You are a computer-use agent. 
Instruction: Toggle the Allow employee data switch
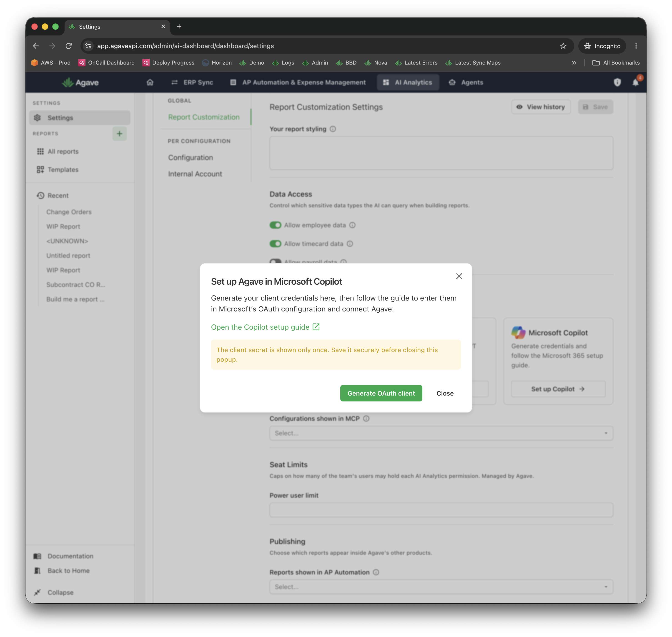point(275,225)
